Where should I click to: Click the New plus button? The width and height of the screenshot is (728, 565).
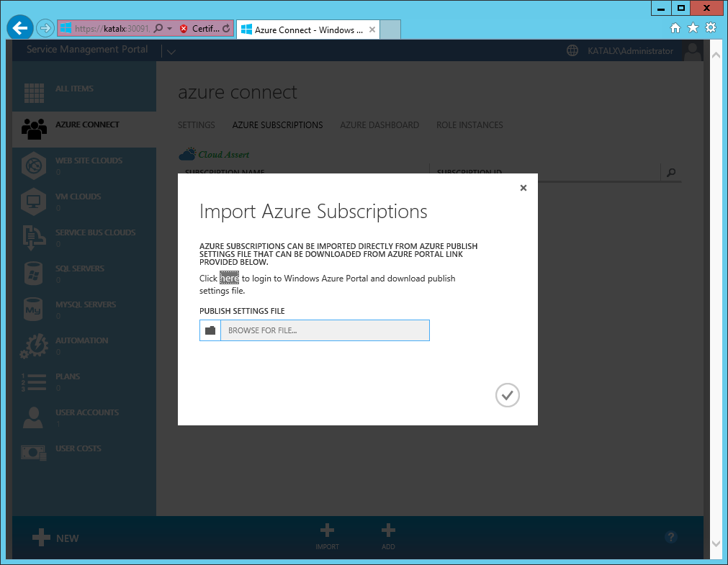55,538
